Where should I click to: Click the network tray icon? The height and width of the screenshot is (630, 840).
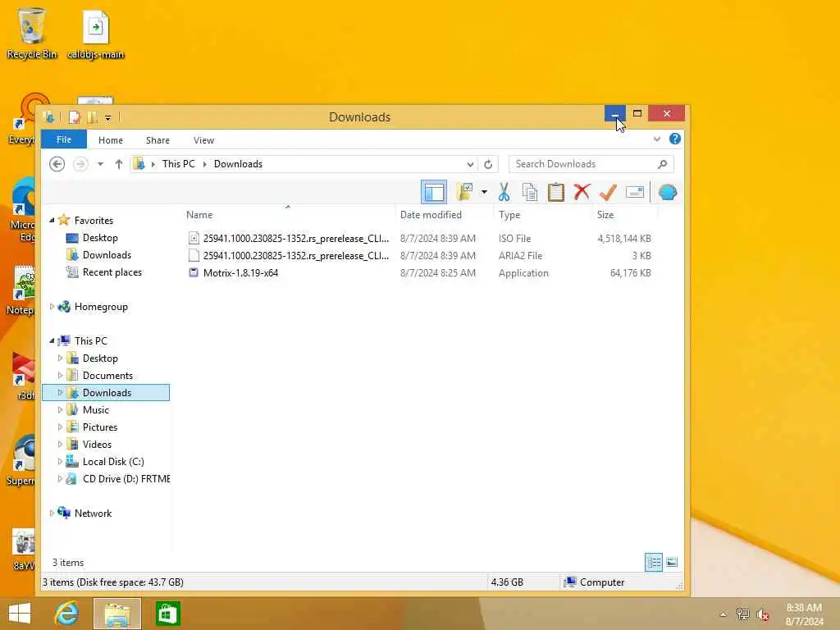point(742,614)
